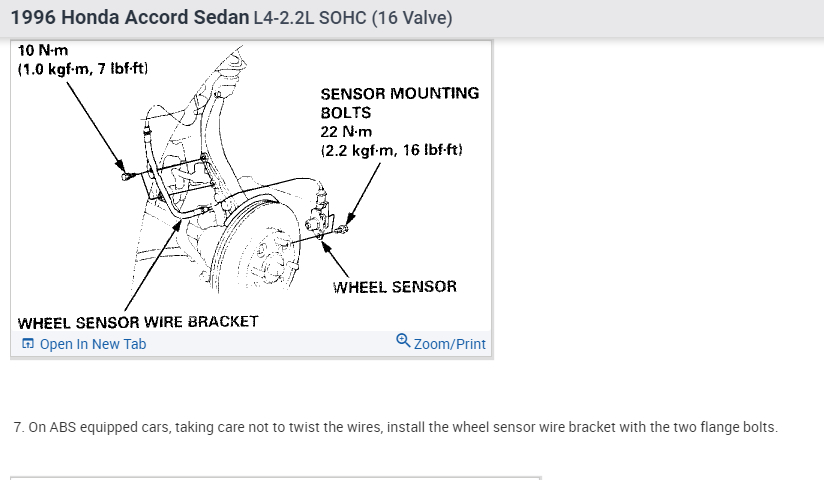Click the next image frame below step 7

(275, 477)
